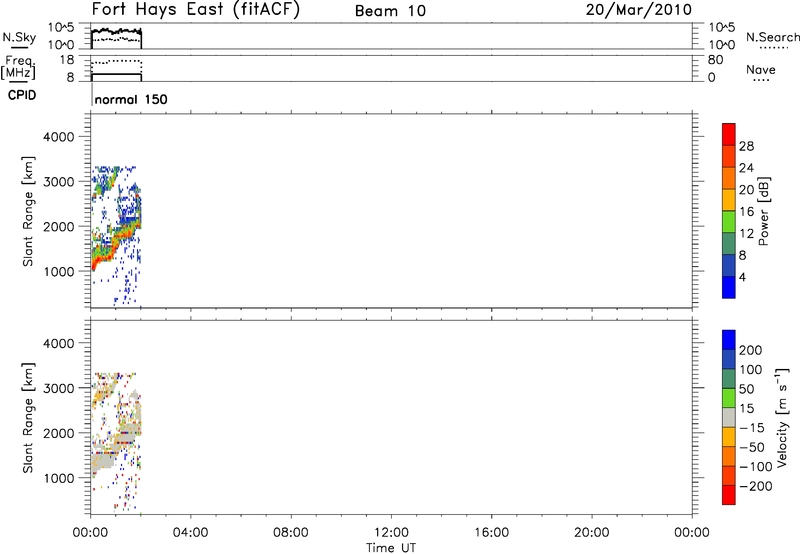
Task: Click '-100' on the Velocity color bar
Action: pos(756,467)
